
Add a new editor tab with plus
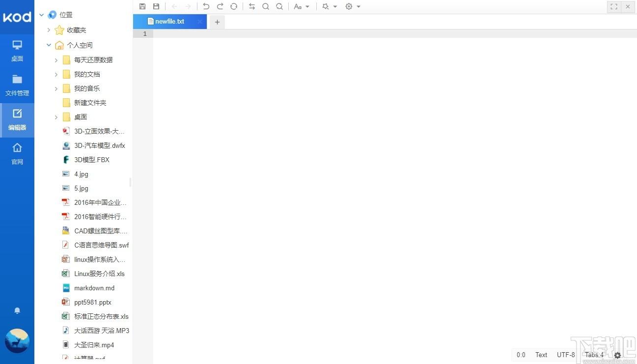tap(217, 22)
